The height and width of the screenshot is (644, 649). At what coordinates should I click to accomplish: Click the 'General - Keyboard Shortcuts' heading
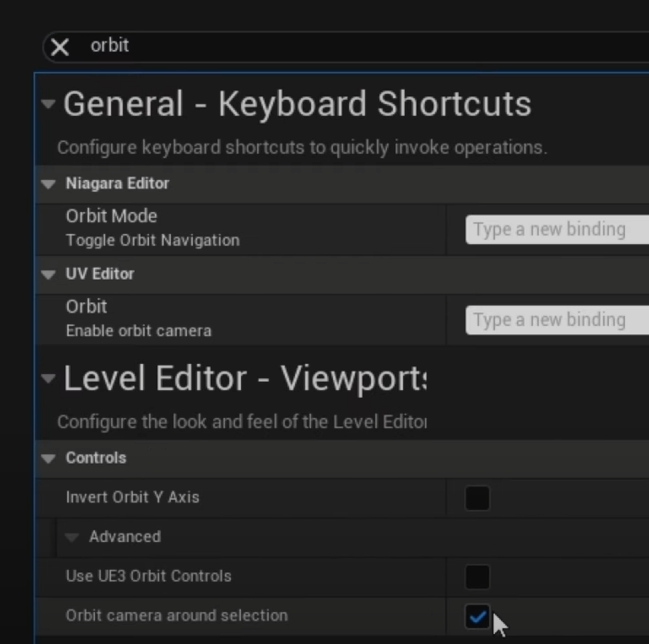click(297, 104)
